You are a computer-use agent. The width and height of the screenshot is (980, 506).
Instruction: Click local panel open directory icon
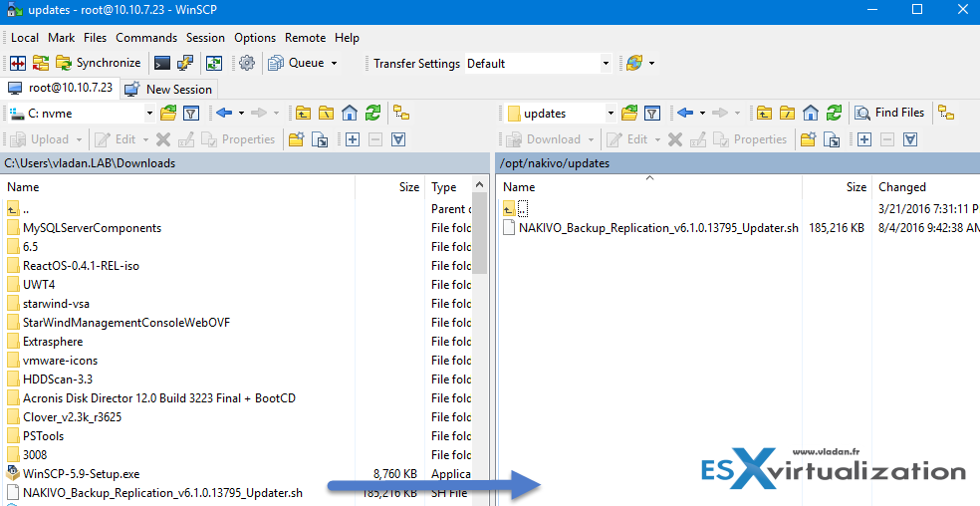coord(168,113)
